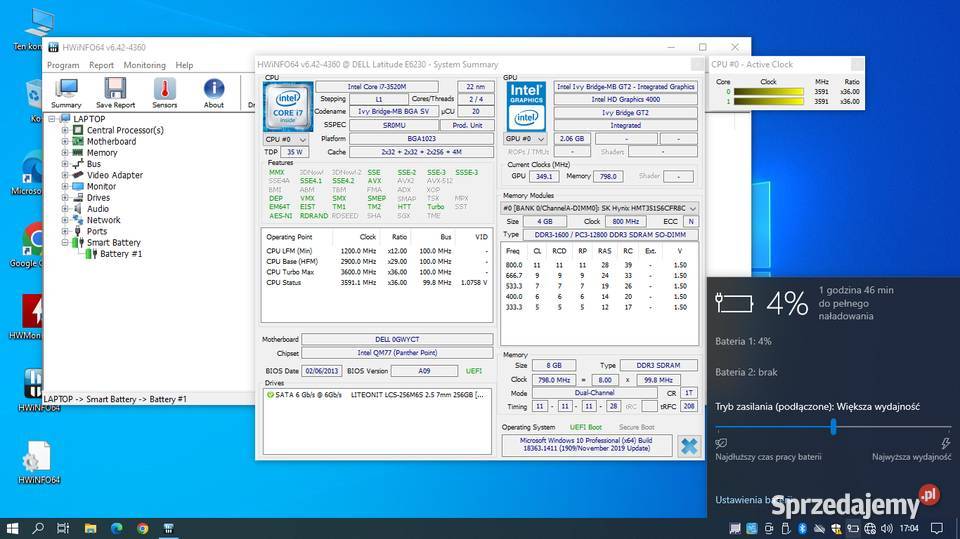
Task: Select Battery #1 in the tree
Action: point(121,254)
